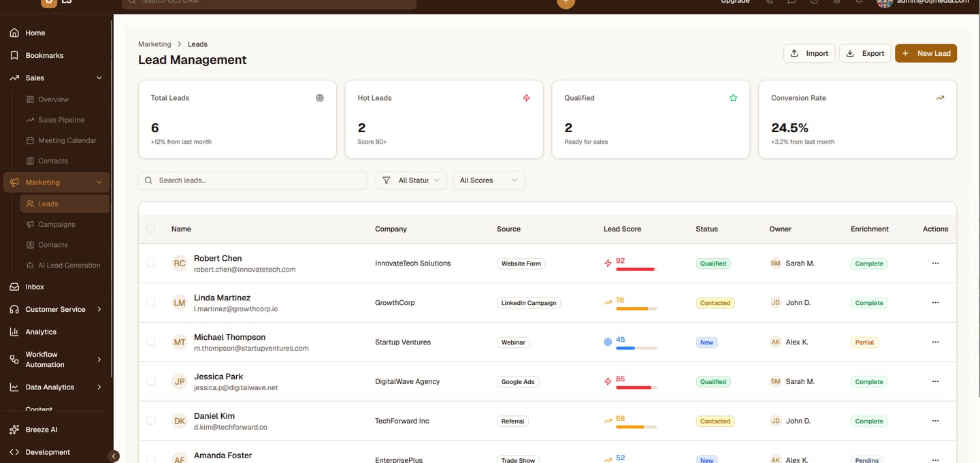
Task: Click Marketing in the breadcrumb
Action: [x=154, y=44]
